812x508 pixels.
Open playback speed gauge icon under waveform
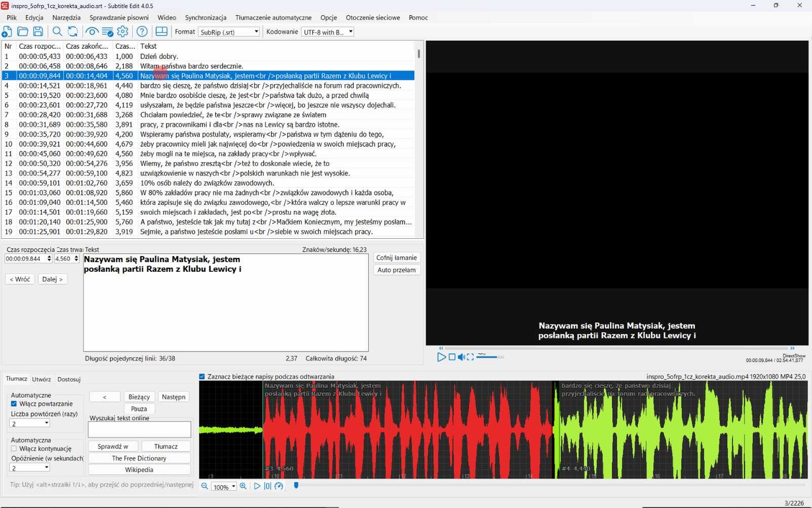pyautogui.click(x=279, y=486)
